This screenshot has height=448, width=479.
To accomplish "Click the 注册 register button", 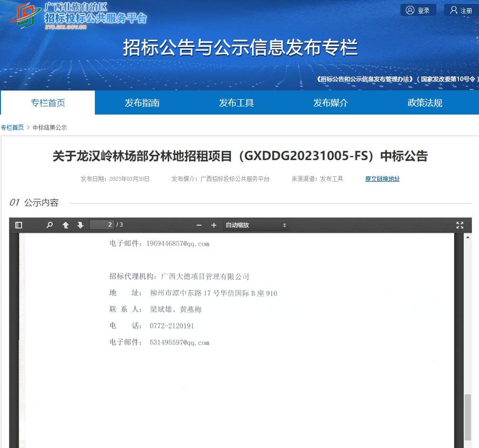I will point(461,10).
